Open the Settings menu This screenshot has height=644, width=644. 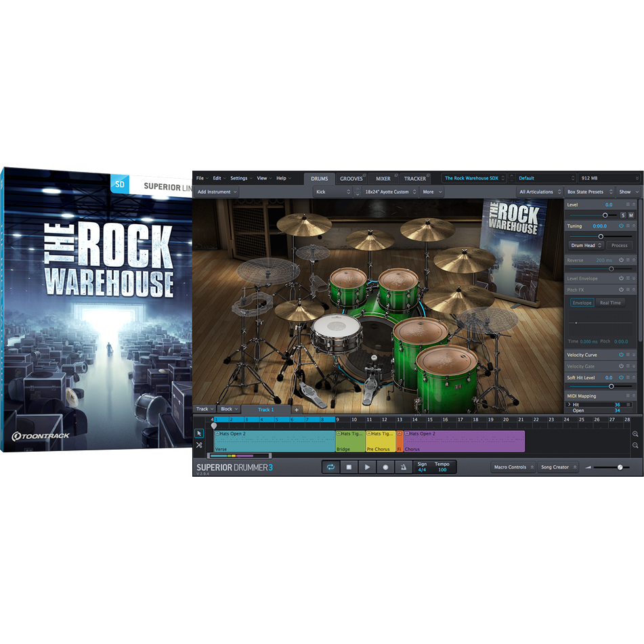(x=240, y=178)
